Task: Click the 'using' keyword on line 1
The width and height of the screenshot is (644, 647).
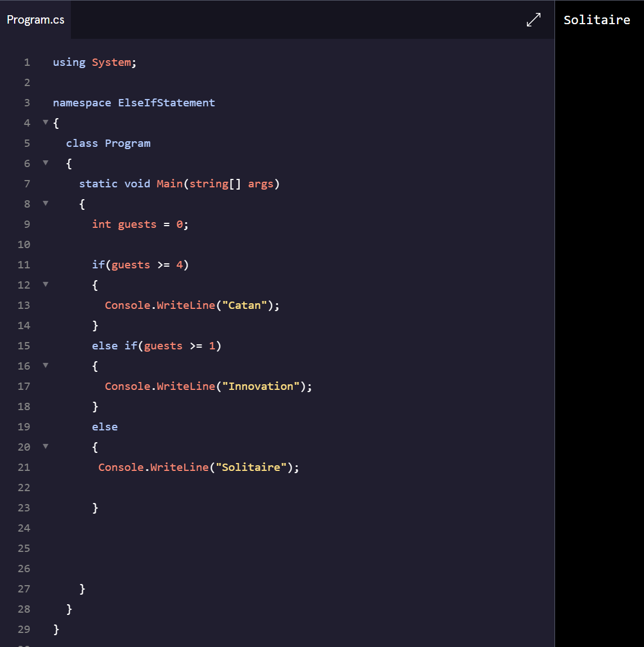Action: 69,62
